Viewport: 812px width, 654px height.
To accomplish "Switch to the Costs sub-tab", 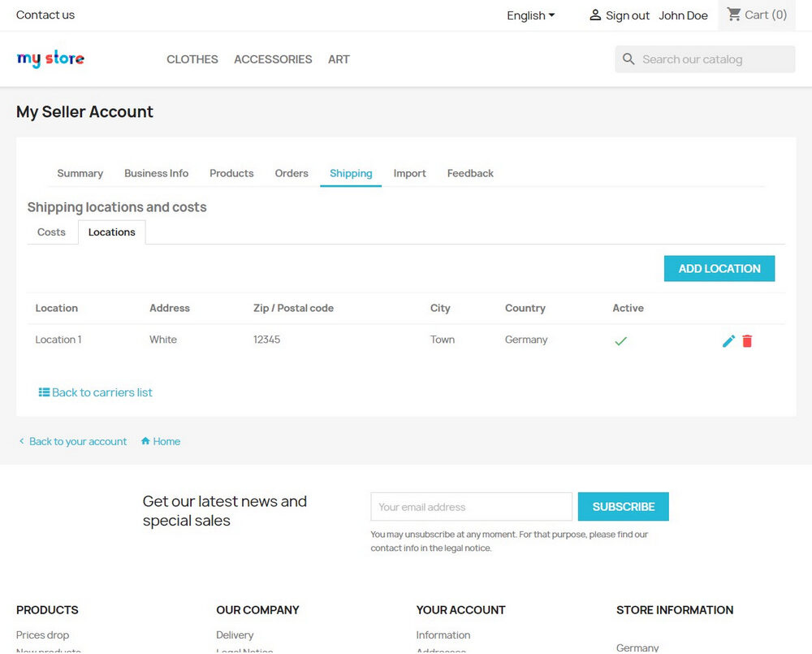I will [51, 232].
